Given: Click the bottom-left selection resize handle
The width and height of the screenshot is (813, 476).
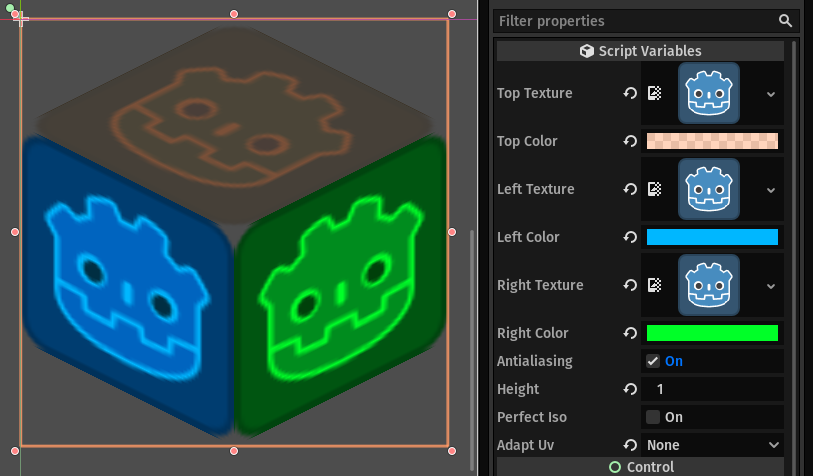Looking at the screenshot, I should click(x=15, y=451).
